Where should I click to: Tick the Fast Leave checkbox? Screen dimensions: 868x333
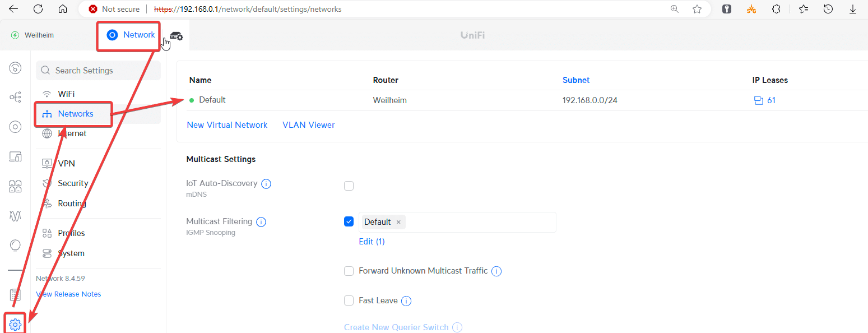click(349, 300)
